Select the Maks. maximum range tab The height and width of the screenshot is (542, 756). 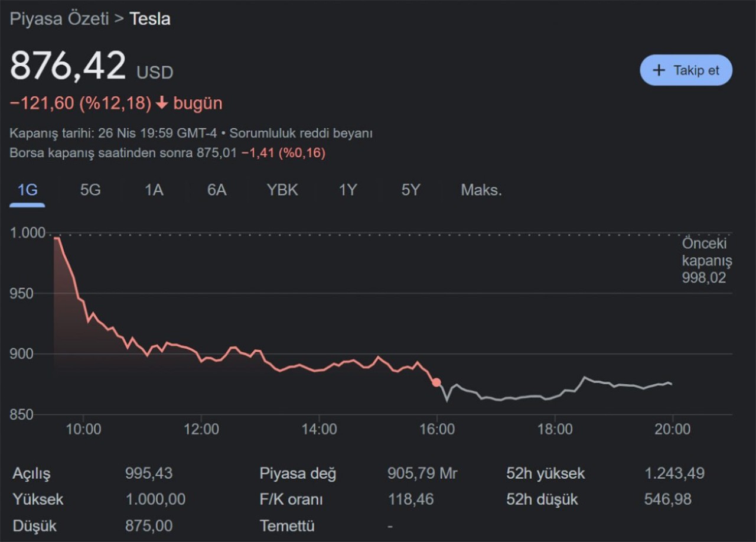coord(481,190)
